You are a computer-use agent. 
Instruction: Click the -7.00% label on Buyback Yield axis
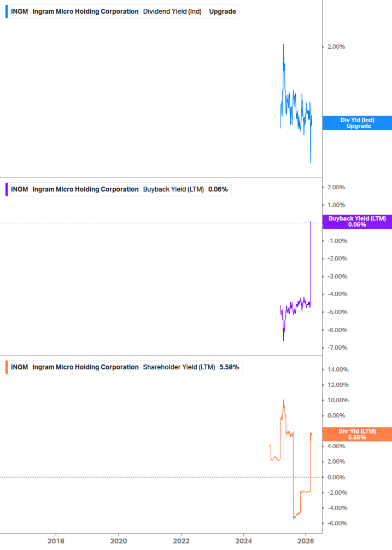(337, 348)
